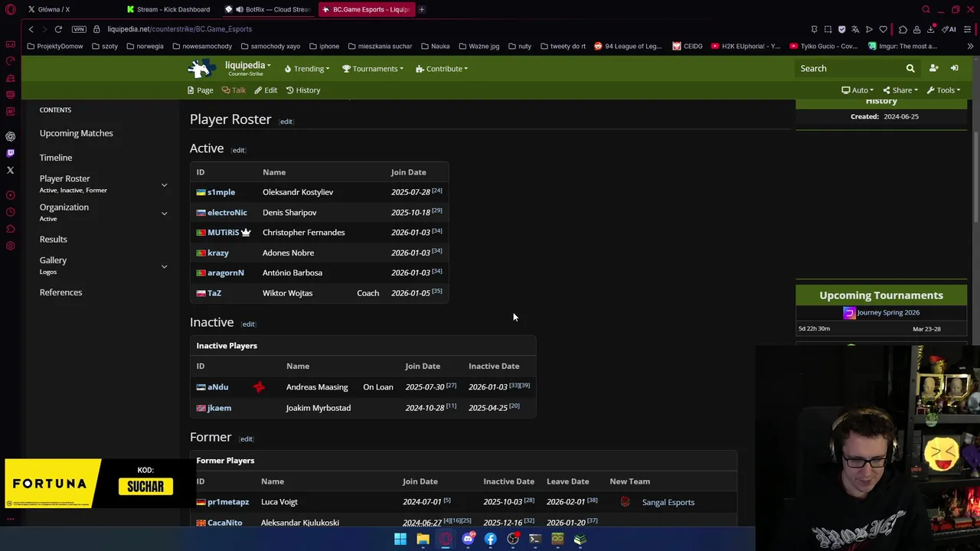980x551 pixels.
Task: Open the Tools dropdown
Action: (943, 90)
